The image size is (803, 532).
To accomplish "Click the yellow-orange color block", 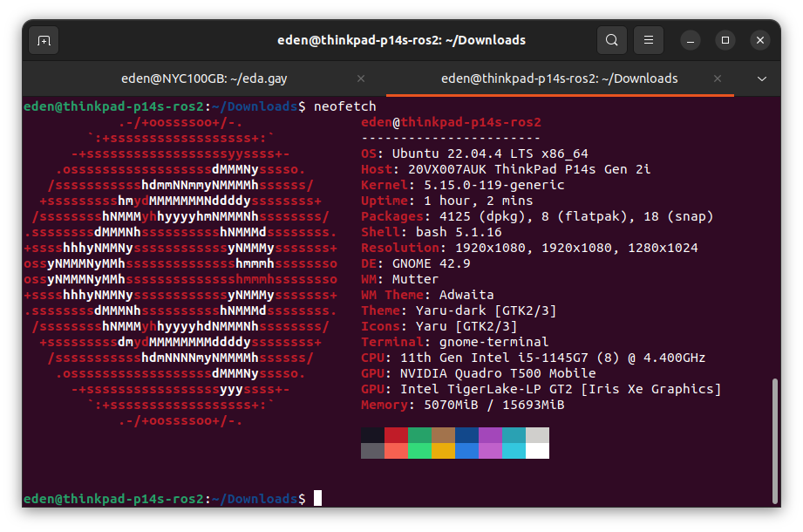I will point(443,450).
